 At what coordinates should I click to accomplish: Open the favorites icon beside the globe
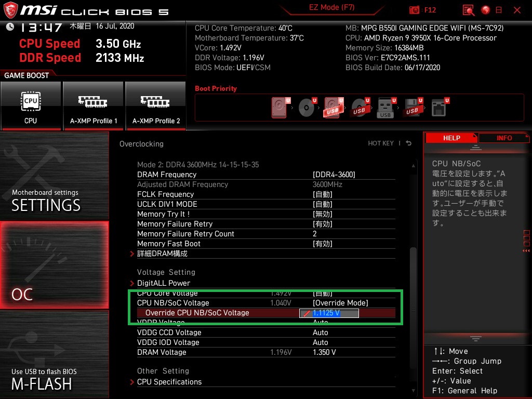[x=499, y=10]
